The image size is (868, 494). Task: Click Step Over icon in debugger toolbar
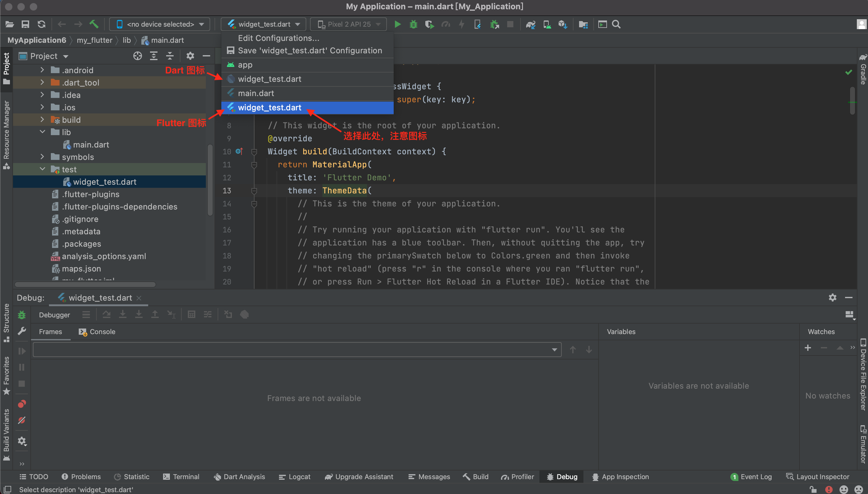tap(107, 315)
